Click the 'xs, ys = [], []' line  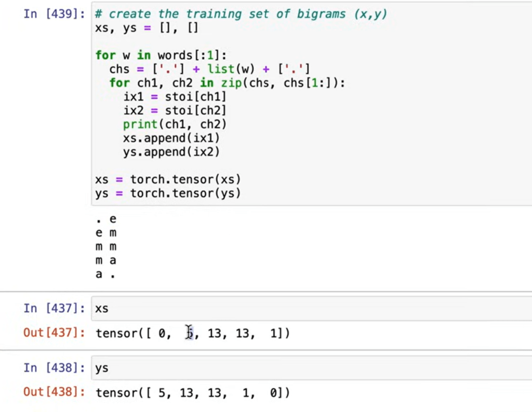[x=147, y=28]
